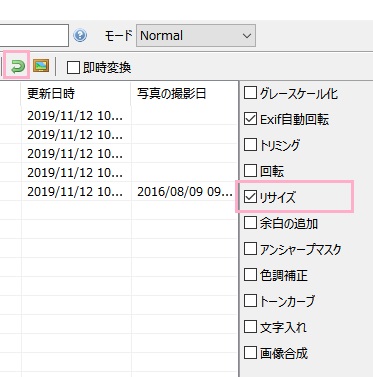
Task: Uncheck the Exif自動回転 checkbox
Action: coord(250,119)
